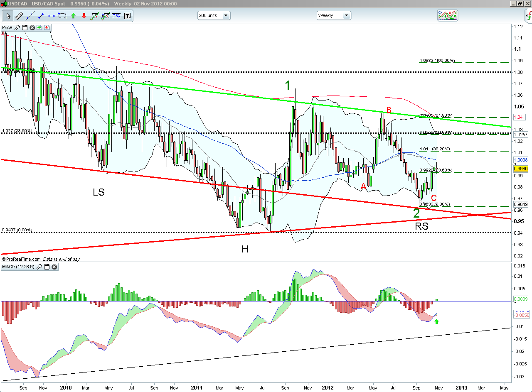Click the red wave label B

[x=389, y=110]
